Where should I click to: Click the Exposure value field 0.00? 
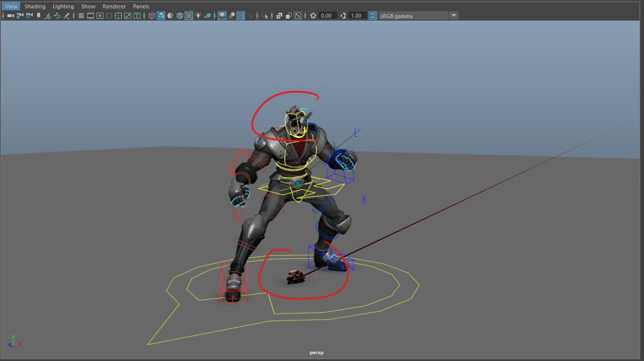pyautogui.click(x=328, y=16)
